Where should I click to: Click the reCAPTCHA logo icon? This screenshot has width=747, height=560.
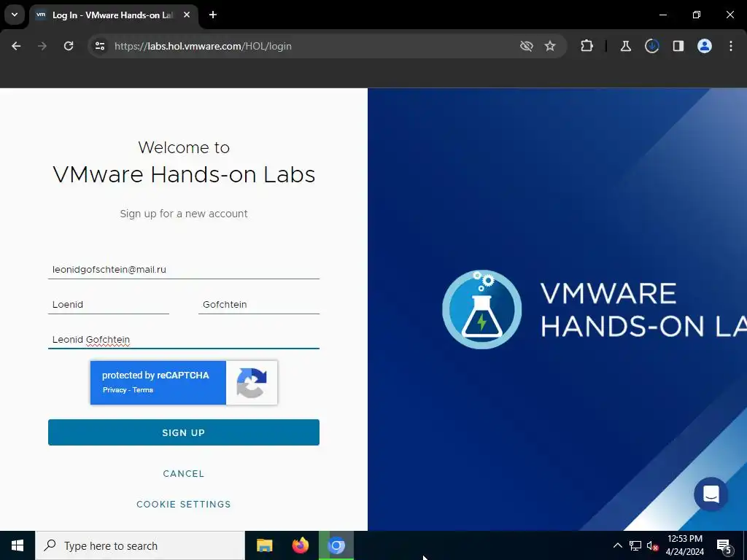[252, 383]
